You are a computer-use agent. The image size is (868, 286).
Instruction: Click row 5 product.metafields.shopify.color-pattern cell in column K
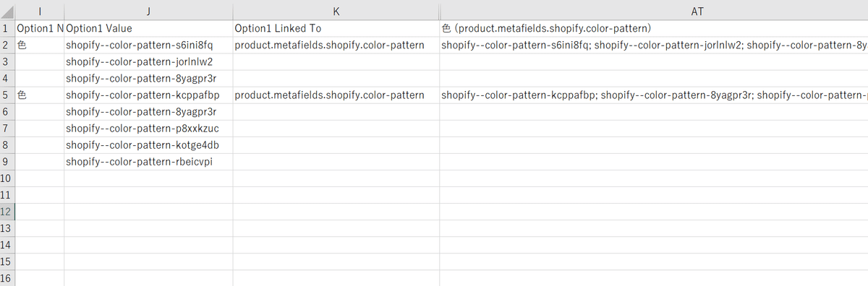(x=336, y=95)
